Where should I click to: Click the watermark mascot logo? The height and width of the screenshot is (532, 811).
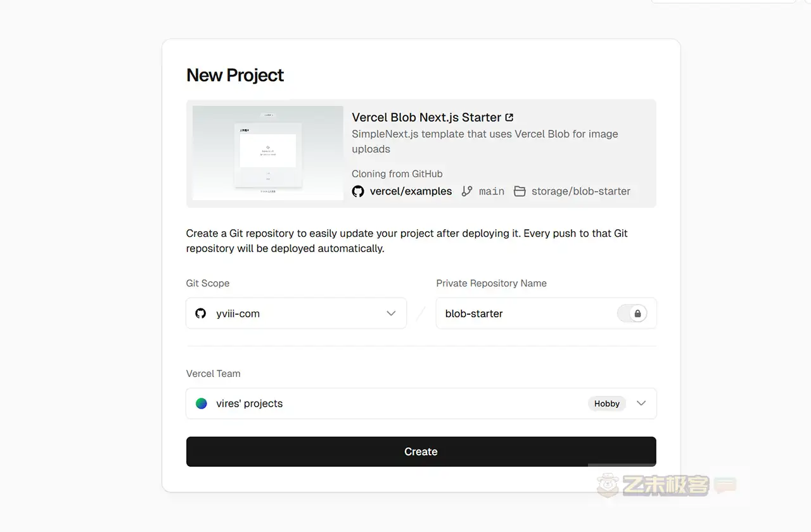607,486
